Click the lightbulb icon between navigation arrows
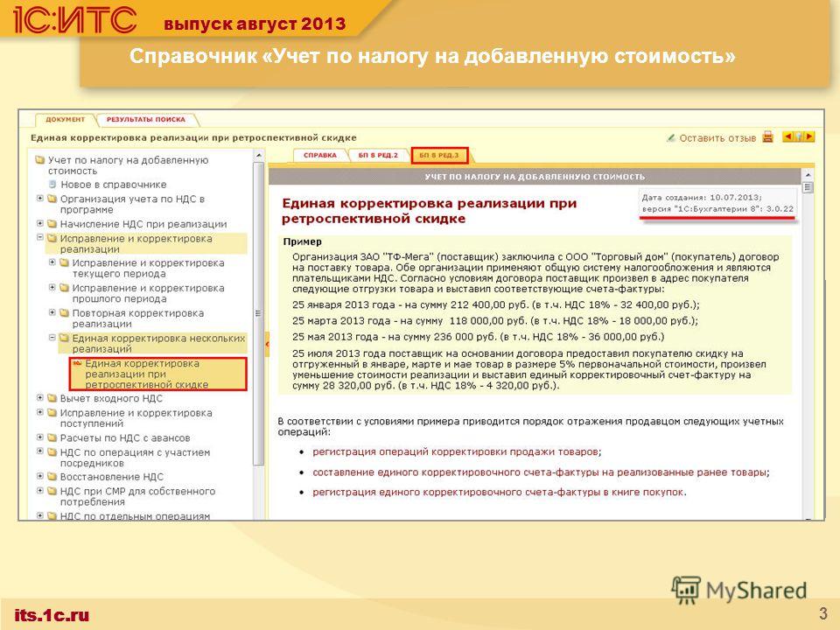Screen dimensions: 840x630 click(799, 136)
